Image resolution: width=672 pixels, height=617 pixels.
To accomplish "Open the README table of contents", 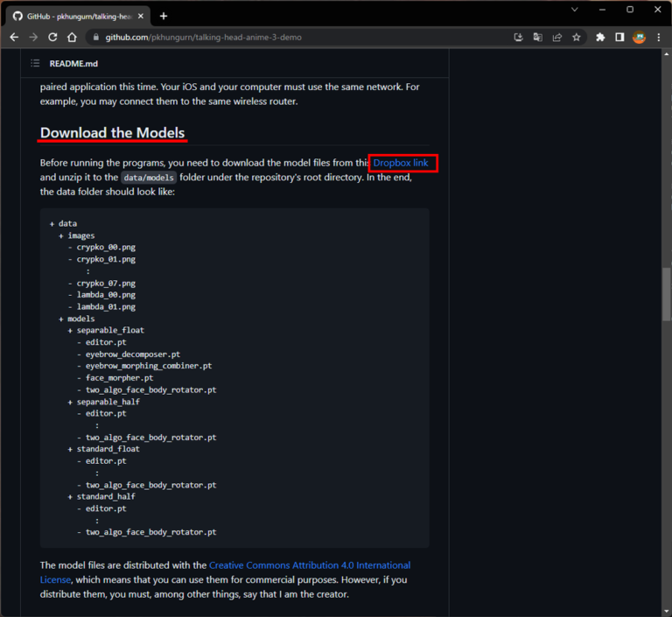I will coord(35,63).
